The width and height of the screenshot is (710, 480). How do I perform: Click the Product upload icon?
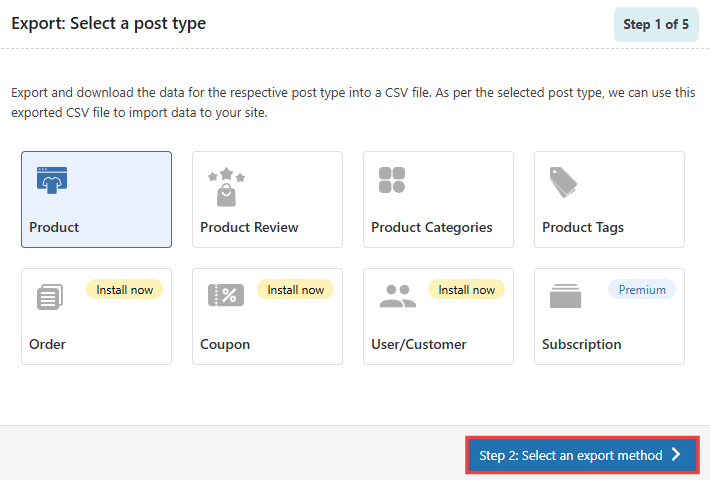point(51,181)
